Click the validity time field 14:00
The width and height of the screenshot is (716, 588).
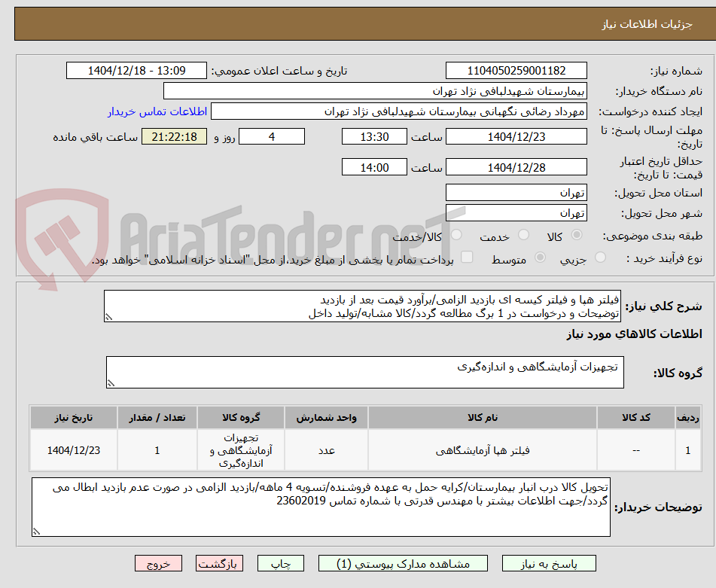pyautogui.click(x=374, y=167)
